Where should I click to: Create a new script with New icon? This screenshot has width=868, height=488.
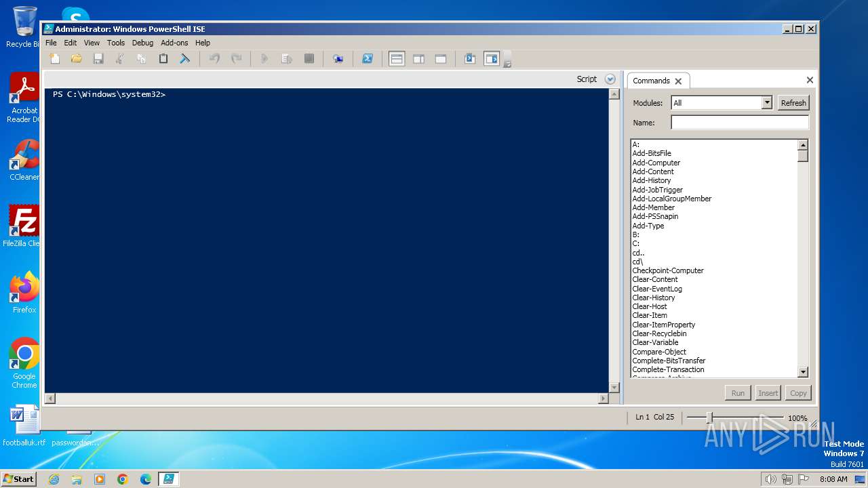tap(55, 59)
